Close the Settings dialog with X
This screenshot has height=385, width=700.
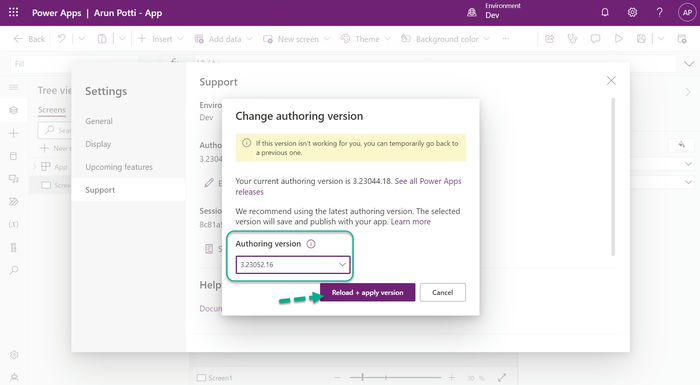611,80
